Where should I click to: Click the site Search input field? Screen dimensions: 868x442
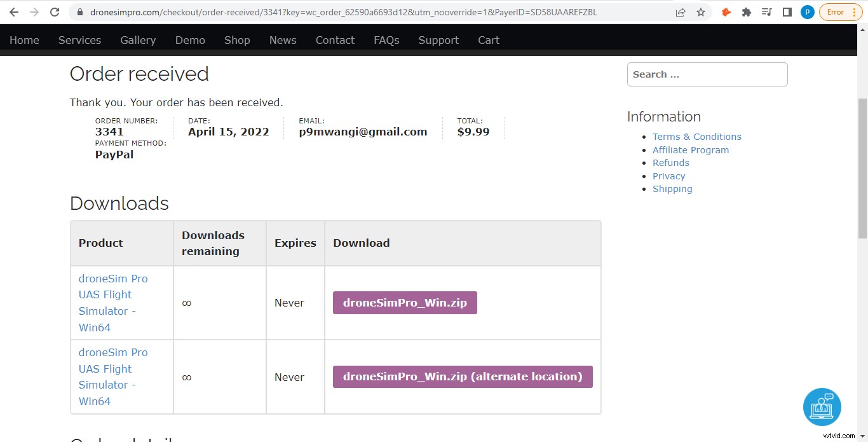[x=707, y=74]
